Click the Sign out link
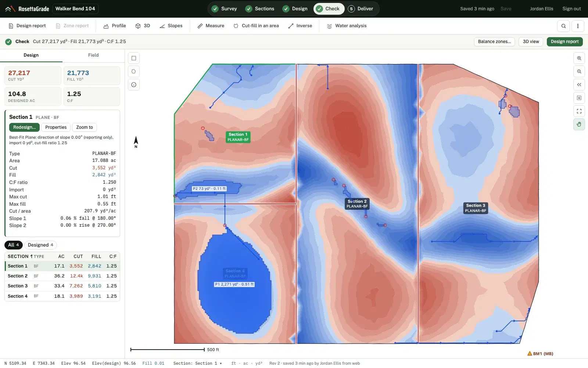Viewport: 588px width, 368px height. (x=571, y=9)
